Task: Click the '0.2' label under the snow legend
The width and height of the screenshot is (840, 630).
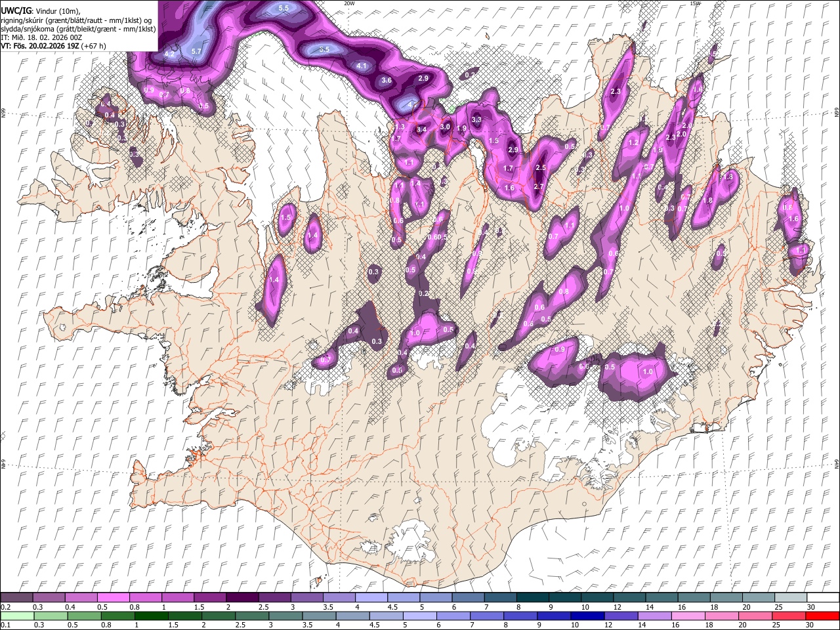Action: [5, 607]
